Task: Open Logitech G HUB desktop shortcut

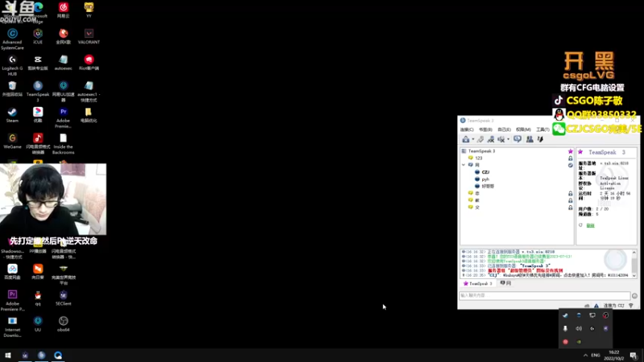Action: (x=12, y=65)
